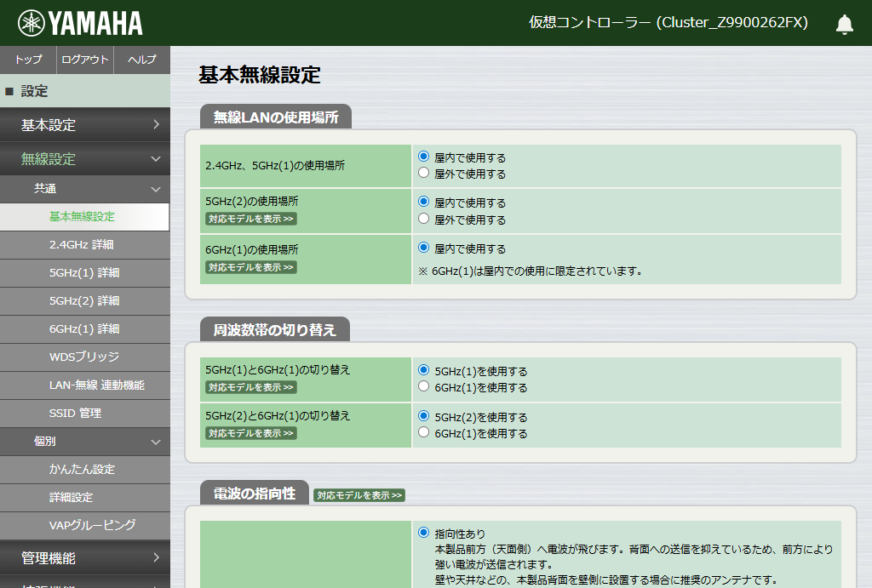The width and height of the screenshot is (872, 588).
Task: Show supported models for 6GHz(1)の使用場所
Action: pyautogui.click(x=251, y=267)
